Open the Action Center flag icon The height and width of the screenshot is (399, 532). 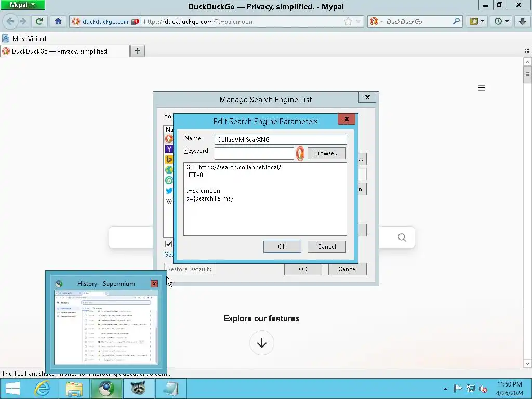tap(458, 389)
